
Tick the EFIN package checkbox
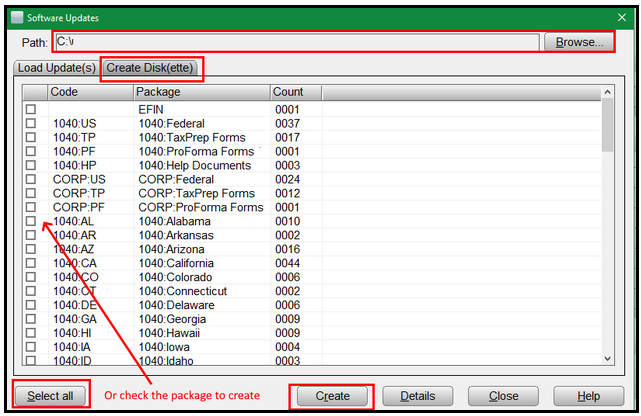pos(31,109)
